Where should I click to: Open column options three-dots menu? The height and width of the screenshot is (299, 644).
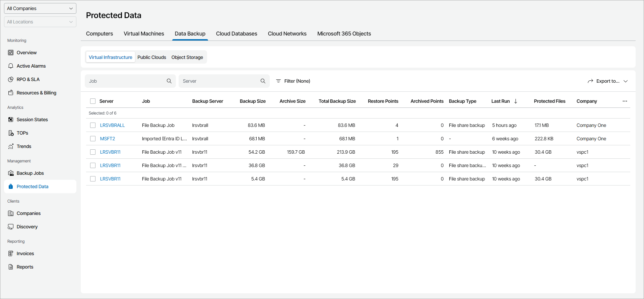[x=625, y=101]
